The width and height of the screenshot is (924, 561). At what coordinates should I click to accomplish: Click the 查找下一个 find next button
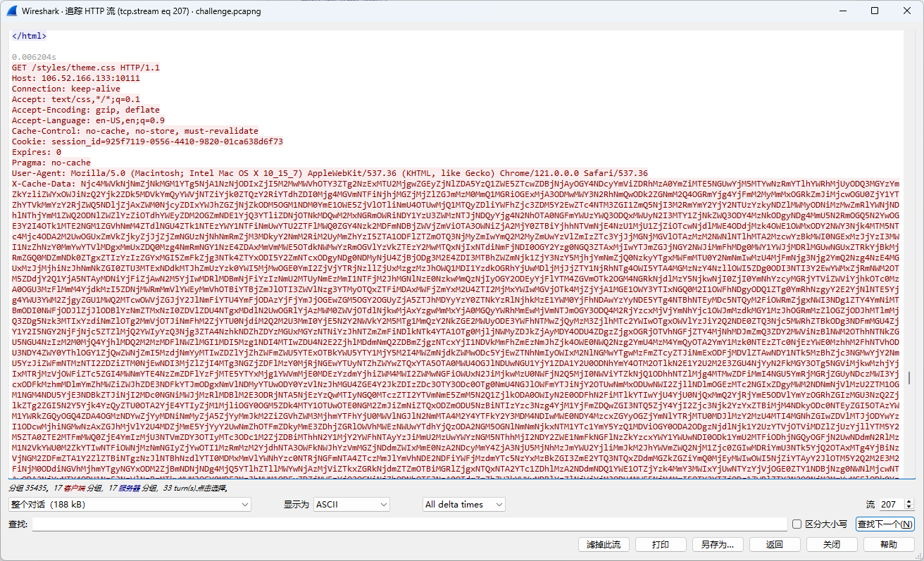click(885, 524)
